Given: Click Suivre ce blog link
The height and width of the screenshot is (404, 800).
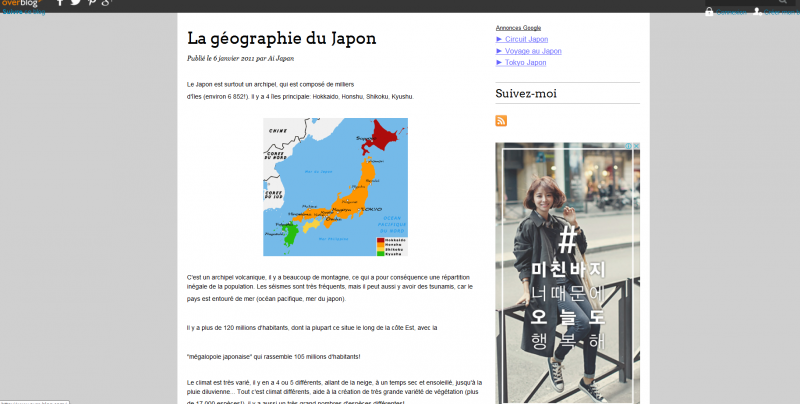Looking at the screenshot, I should coord(23,13).
